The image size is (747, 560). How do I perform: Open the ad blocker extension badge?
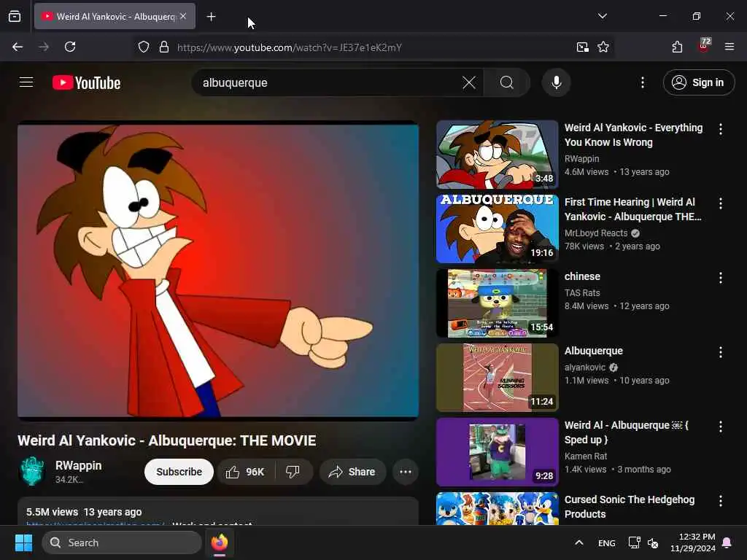pyautogui.click(x=704, y=46)
